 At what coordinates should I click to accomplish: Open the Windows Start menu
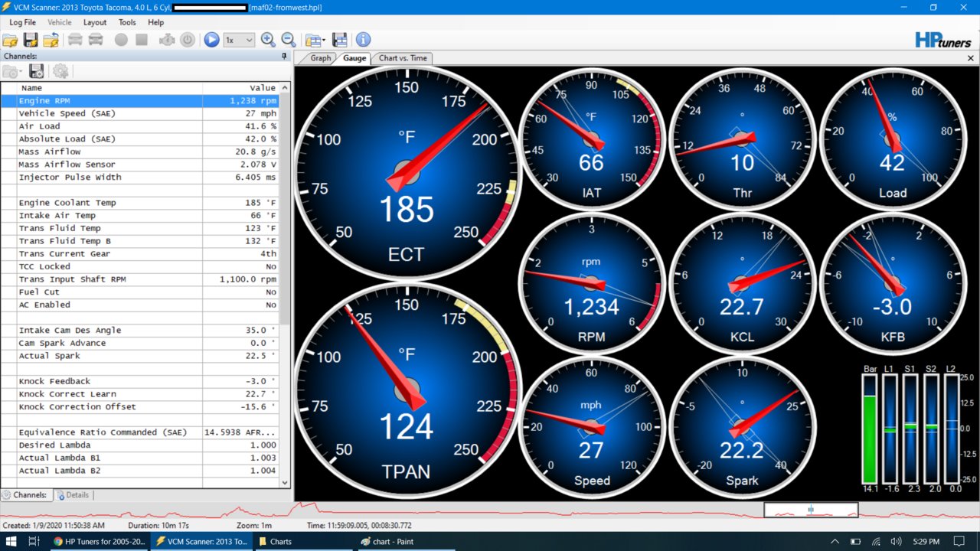click(12, 541)
